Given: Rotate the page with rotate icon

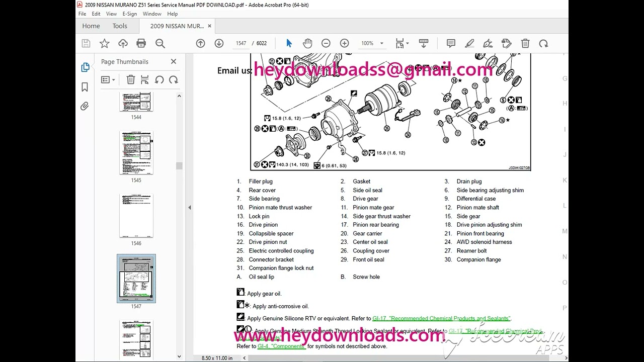Looking at the screenshot, I should coord(543,44).
